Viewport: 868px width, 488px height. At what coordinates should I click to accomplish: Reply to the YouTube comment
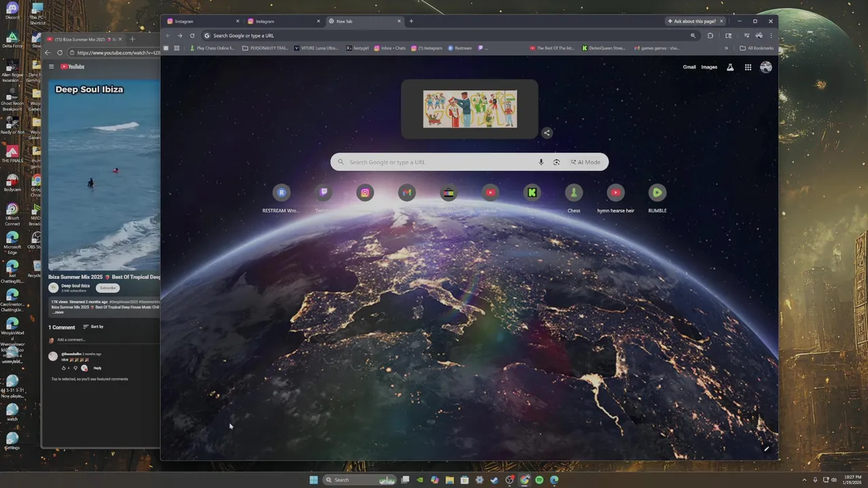click(x=98, y=368)
